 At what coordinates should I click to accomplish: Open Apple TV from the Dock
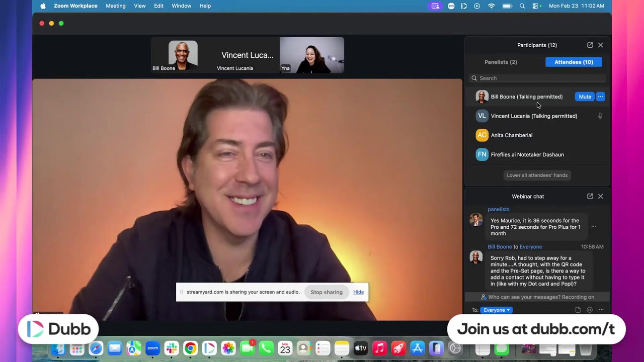pos(361,348)
